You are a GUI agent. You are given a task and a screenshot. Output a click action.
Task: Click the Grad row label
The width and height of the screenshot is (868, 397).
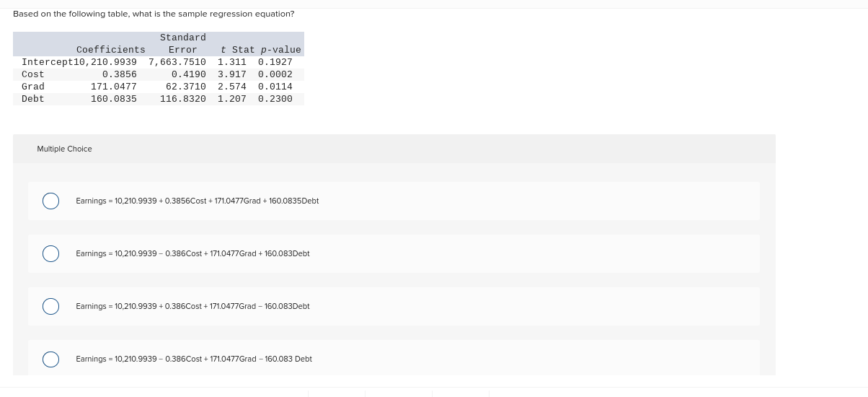(x=33, y=87)
